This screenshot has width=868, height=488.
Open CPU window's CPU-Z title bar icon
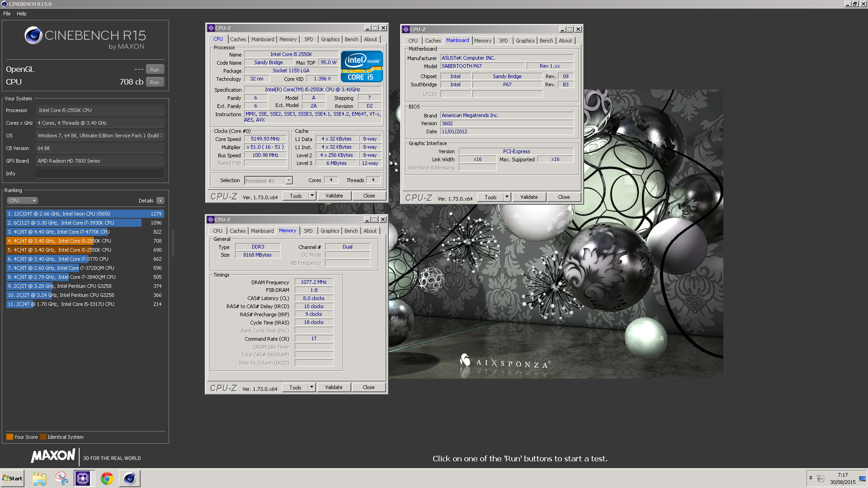(x=211, y=28)
